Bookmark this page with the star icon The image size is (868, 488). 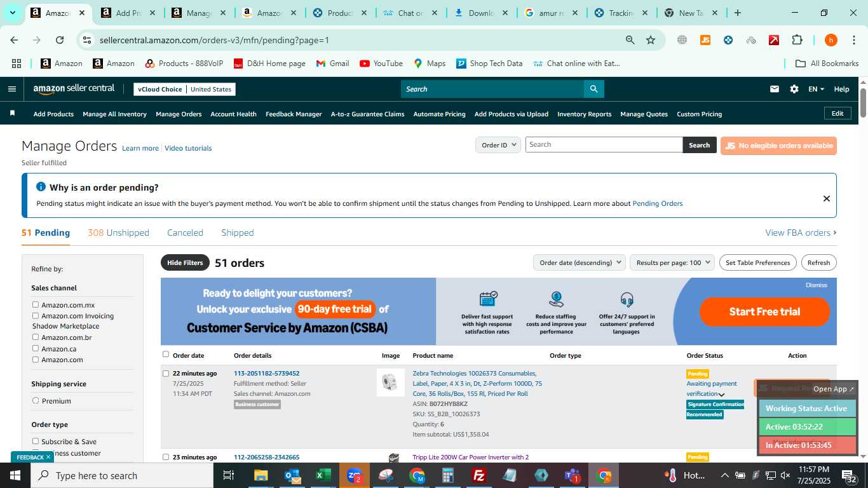click(650, 40)
